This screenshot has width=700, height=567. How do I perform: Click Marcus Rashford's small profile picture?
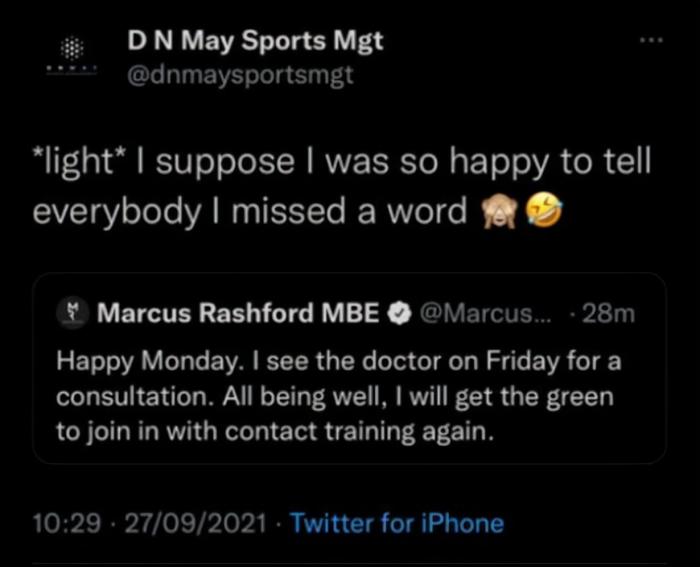point(71,313)
